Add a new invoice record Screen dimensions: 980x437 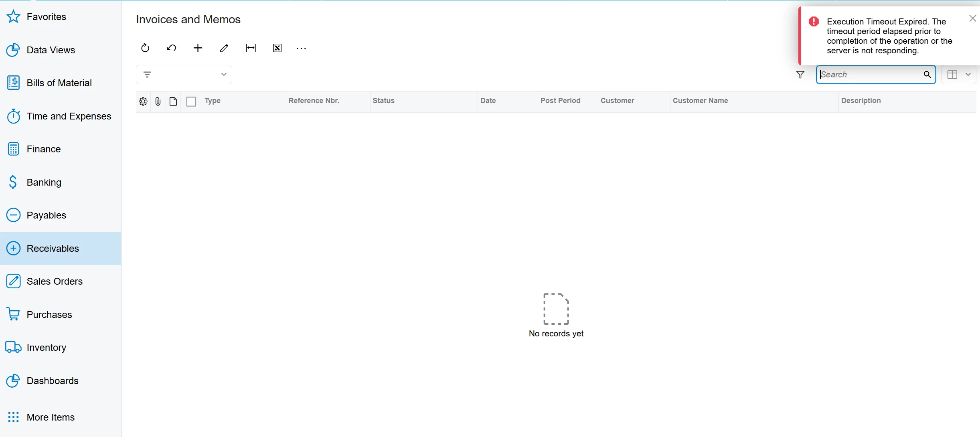[x=198, y=48]
